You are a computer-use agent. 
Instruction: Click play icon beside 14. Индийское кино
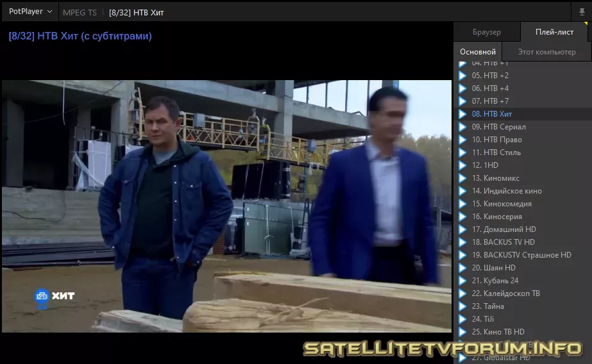pyautogui.click(x=462, y=191)
